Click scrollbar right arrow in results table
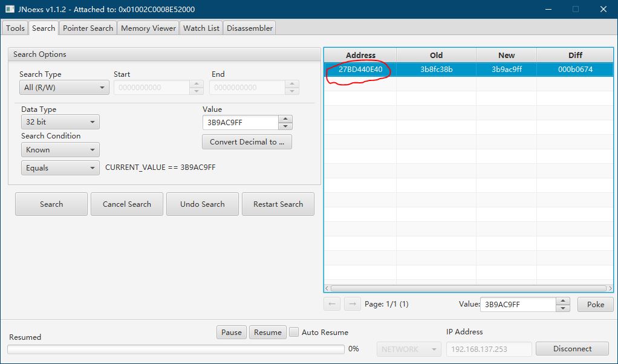 point(611,288)
